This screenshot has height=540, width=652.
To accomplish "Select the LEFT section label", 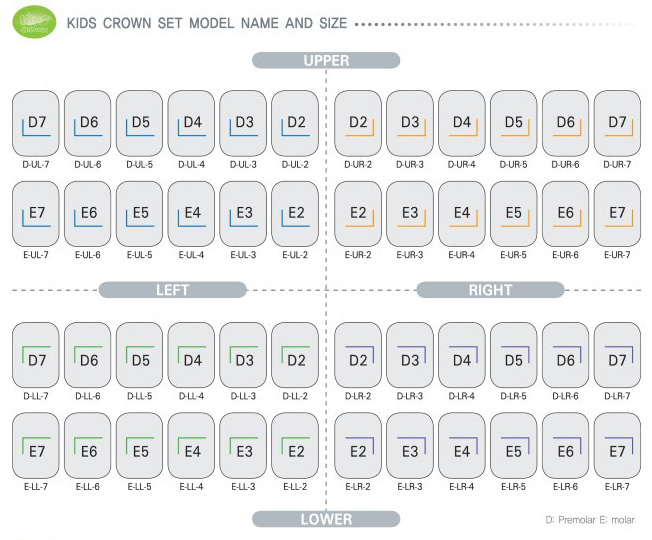I will click(x=172, y=290).
